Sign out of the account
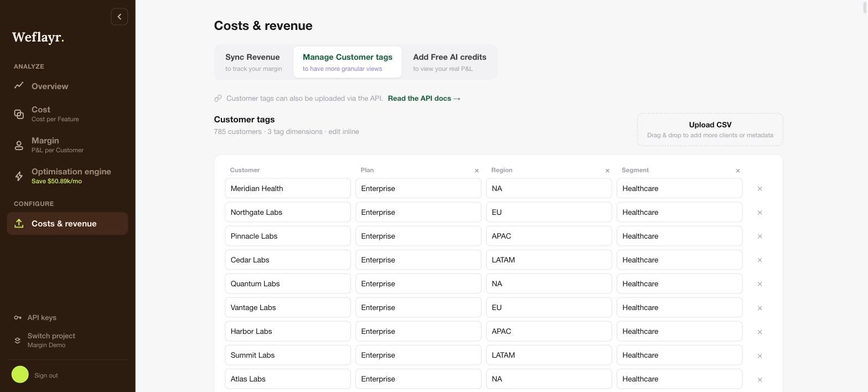The height and width of the screenshot is (392, 868). tap(46, 375)
